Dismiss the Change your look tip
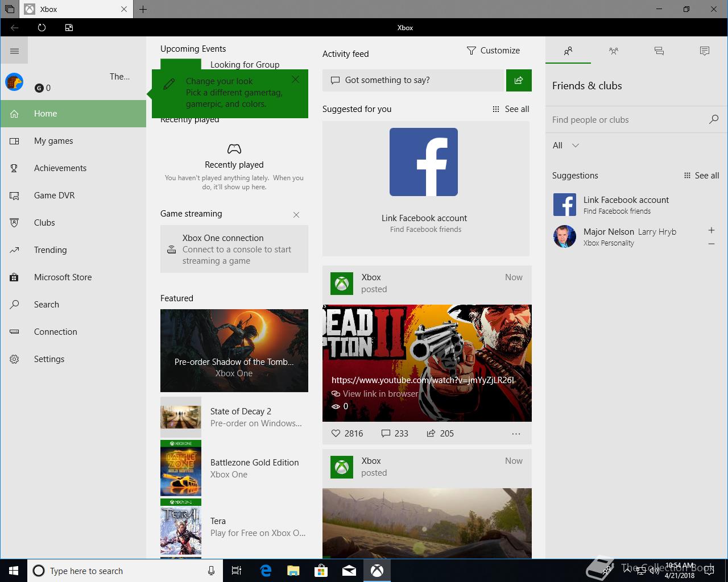 (295, 80)
